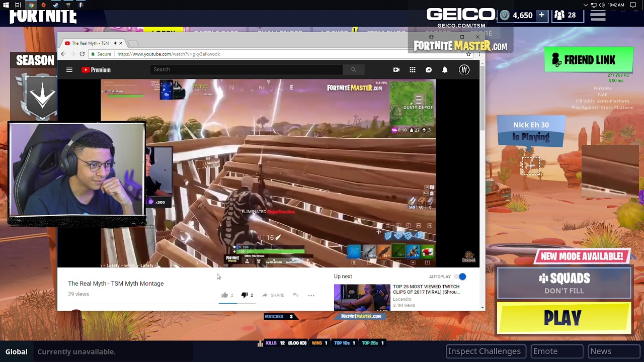644x362 pixels.
Task: Open the Top 25 Most Viewed Twitch Clips thumbnail
Action: click(362, 298)
